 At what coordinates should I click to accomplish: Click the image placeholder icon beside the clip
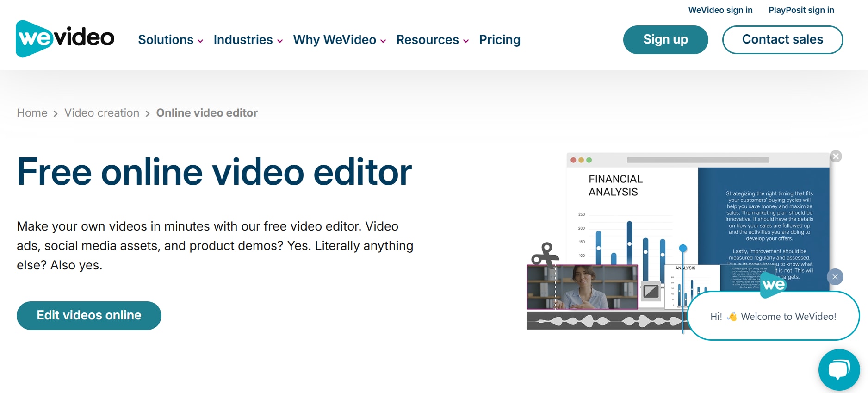coord(651,291)
